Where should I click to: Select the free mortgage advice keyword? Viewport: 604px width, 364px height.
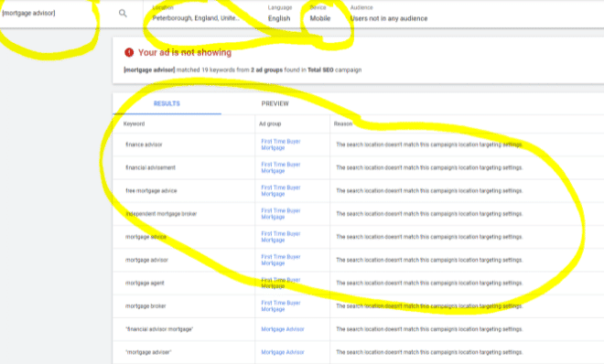click(151, 191)
